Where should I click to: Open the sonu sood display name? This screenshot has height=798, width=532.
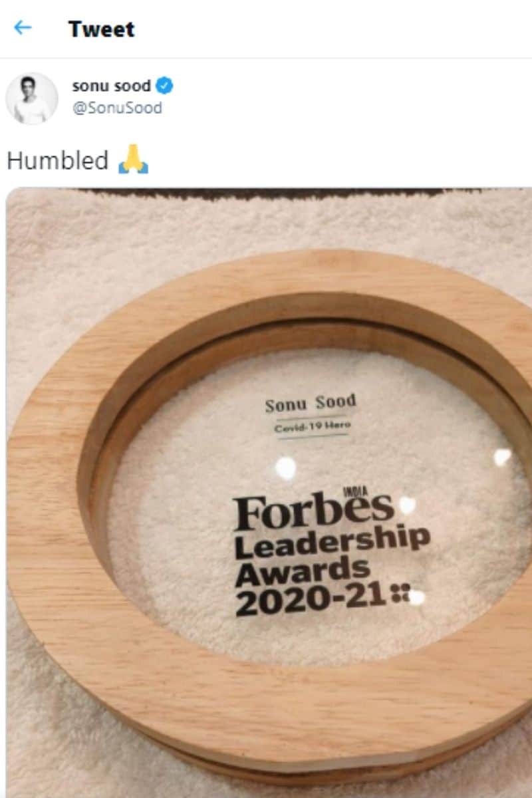click(112, 86)
